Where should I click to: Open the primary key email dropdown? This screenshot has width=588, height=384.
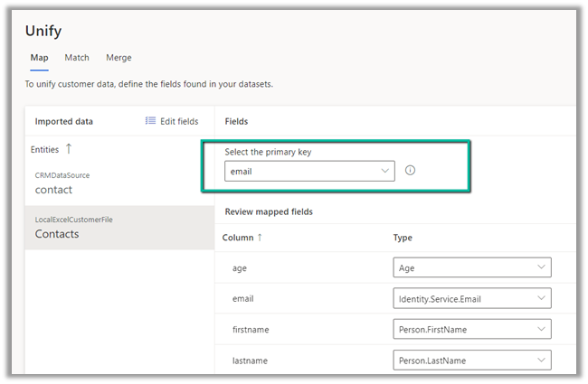(309, 171)
